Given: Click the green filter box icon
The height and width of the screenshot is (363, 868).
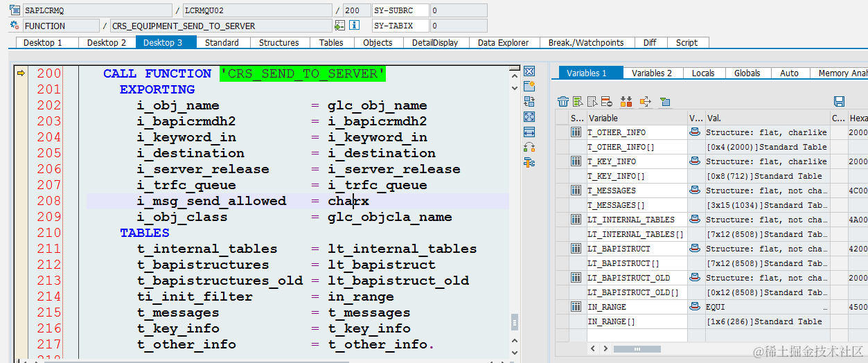Looking at the screenshot, I should click(665, 102).
